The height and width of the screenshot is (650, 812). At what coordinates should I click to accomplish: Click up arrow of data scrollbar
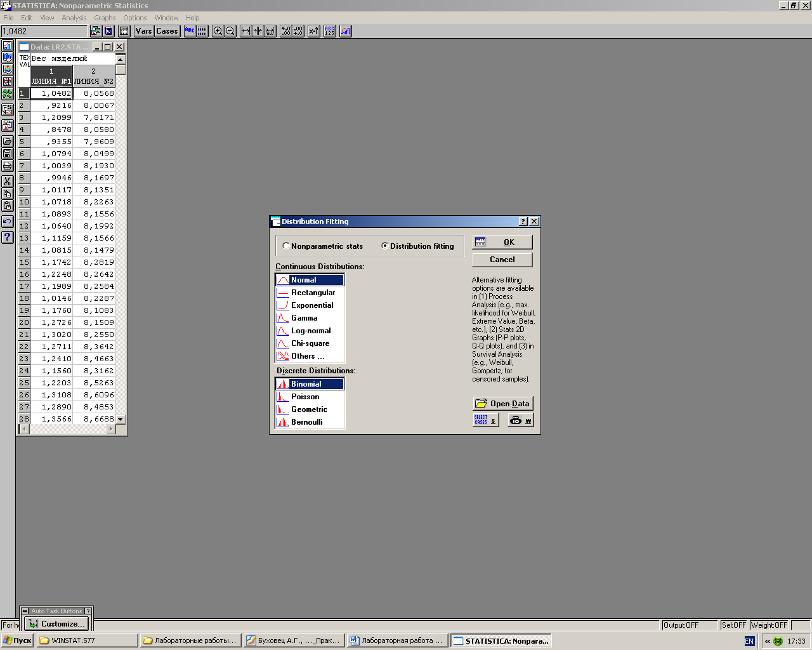coord(121,59)
